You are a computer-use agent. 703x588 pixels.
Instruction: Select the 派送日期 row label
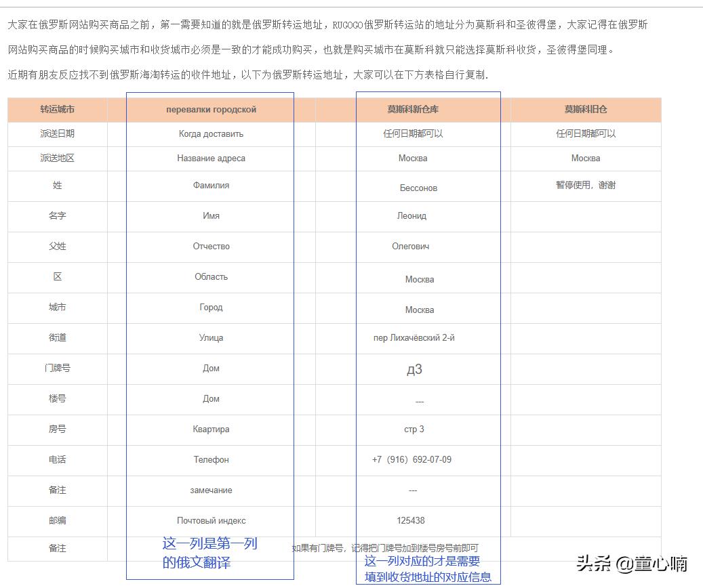pos(56,133)
